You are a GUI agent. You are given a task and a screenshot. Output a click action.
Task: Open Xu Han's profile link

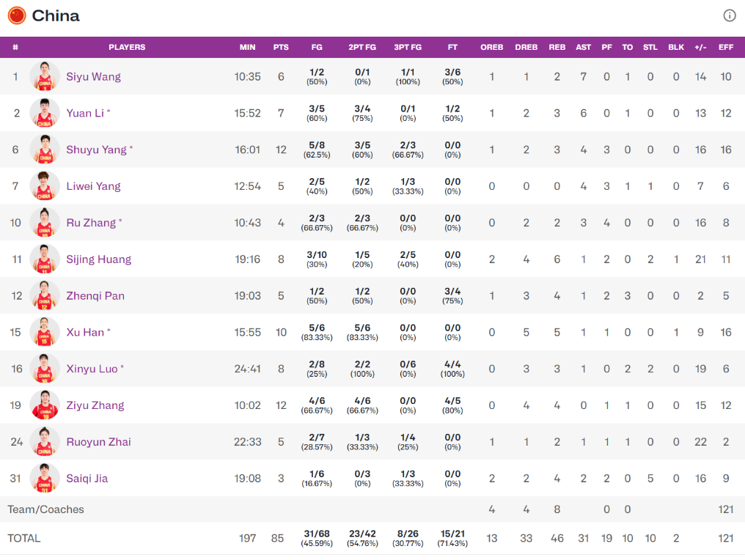pyautogui.click(x=85, y=333)
